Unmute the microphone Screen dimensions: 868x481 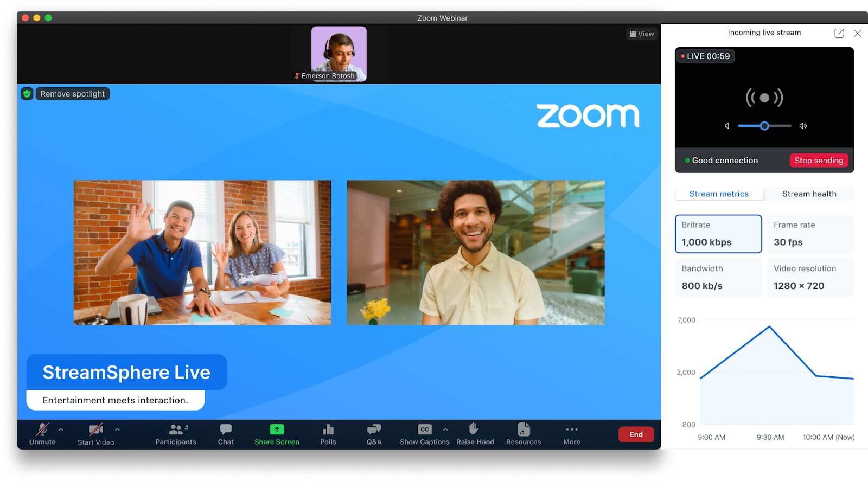click(42, 434)
